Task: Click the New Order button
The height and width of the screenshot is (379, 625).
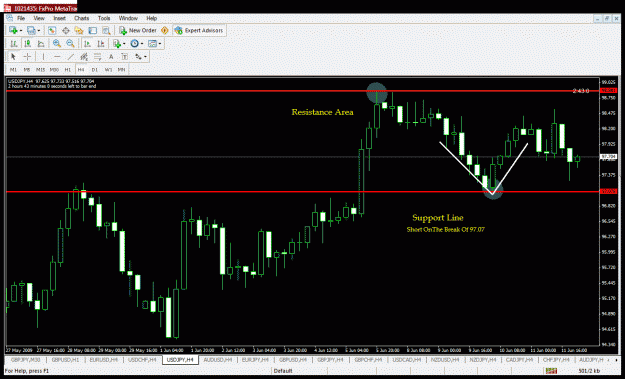Action: 138,31
